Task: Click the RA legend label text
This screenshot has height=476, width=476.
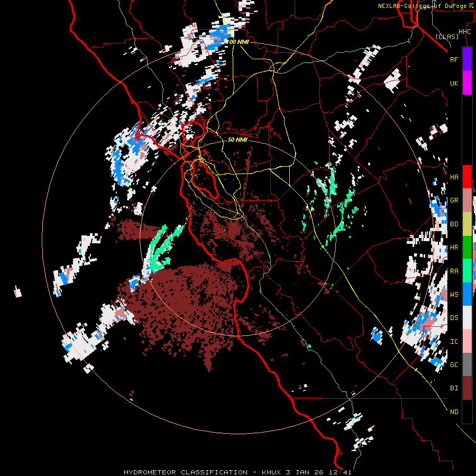Action: tap(454, 271)
